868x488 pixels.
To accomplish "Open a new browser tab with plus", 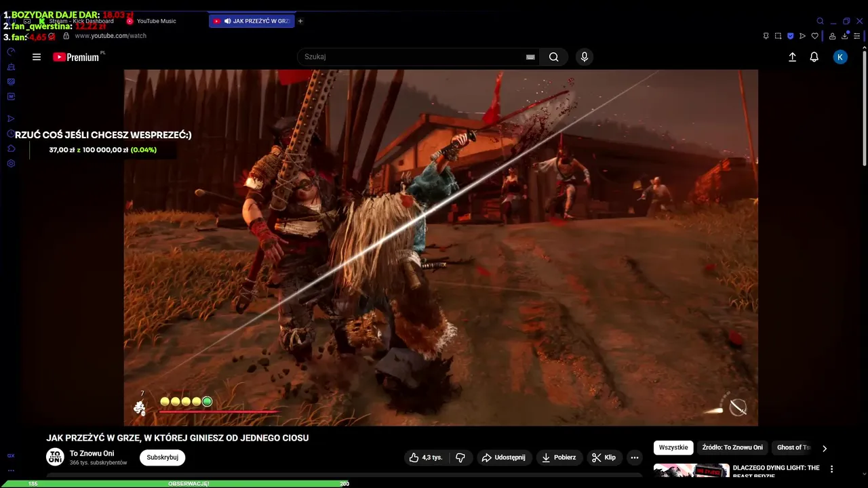I will [x=300, y=21].
